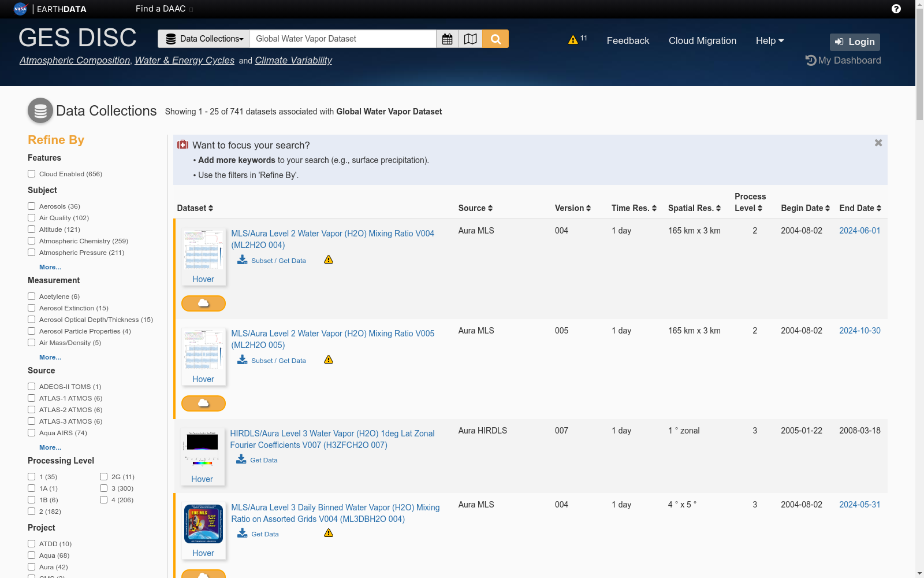Click warning triangle on ML3DBH2O 004 row
924x578 pixels.
[329, 533]
